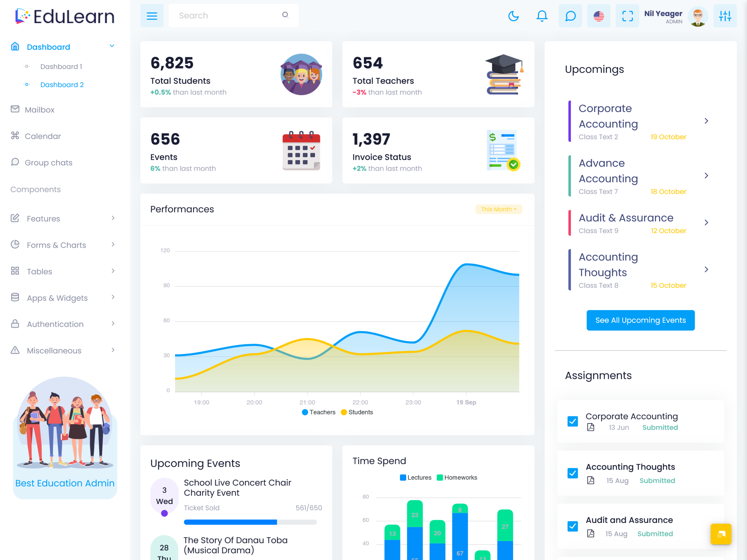
Task: Click the Authentication lock icon
Action: coord(15,323)
